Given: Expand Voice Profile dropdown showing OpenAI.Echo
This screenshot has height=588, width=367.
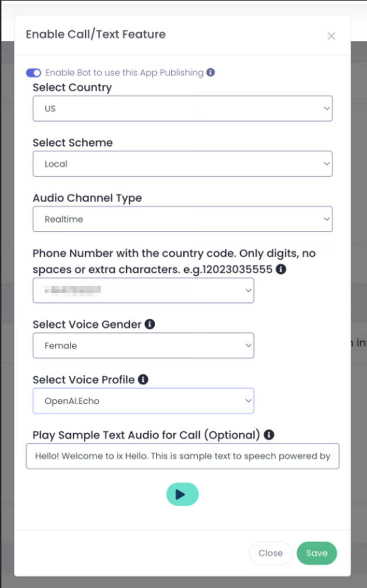Looking at the screenshot, I should [143, 401].
